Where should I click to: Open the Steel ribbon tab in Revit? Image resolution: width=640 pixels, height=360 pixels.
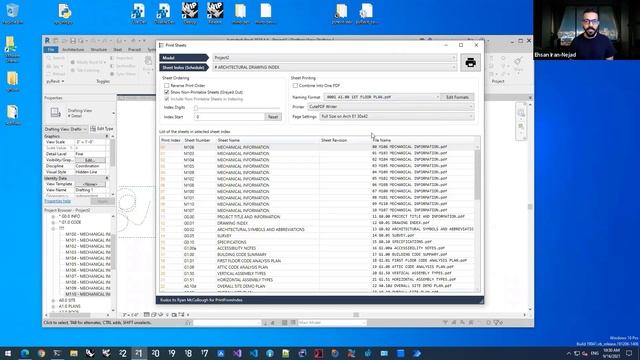tap(118, 49)
